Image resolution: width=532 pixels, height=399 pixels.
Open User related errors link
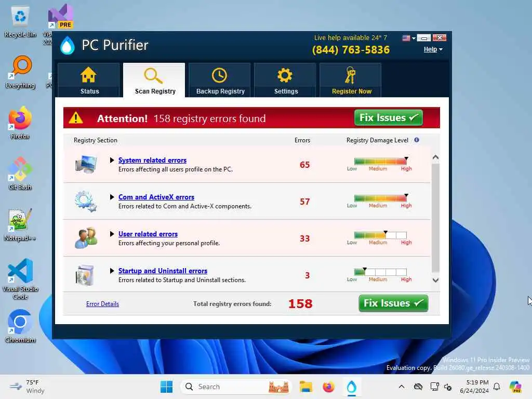(148, 234)
